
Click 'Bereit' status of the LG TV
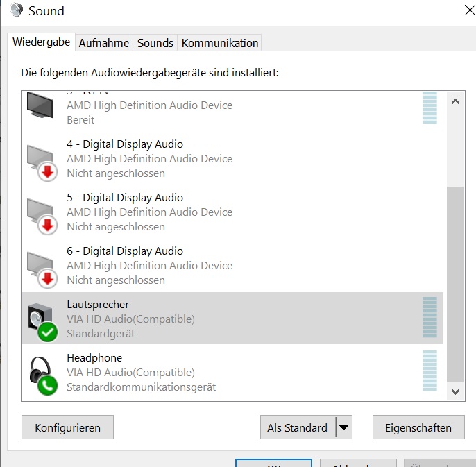tap(80, 120)
